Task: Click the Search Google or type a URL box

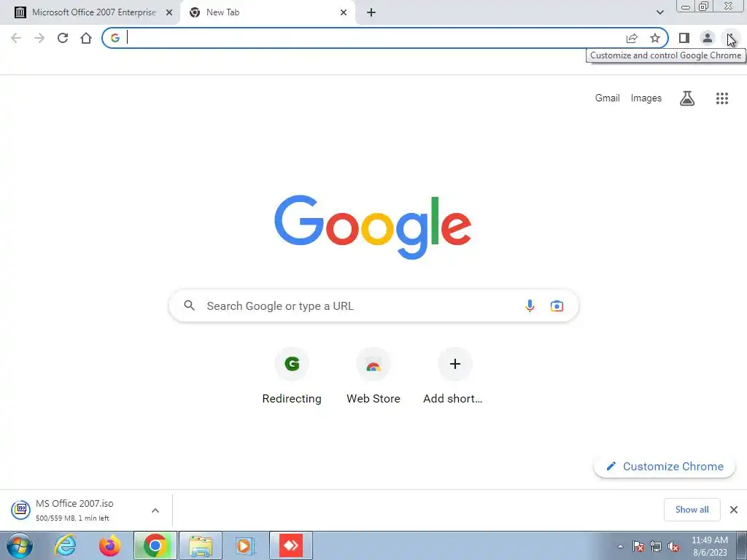Action: pos(373,306)
